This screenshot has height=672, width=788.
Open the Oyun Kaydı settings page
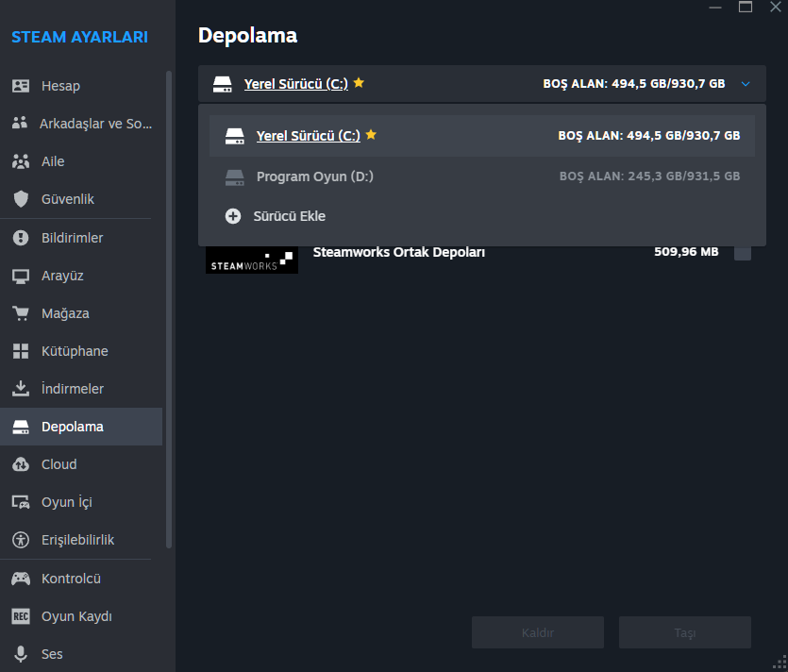81,616
